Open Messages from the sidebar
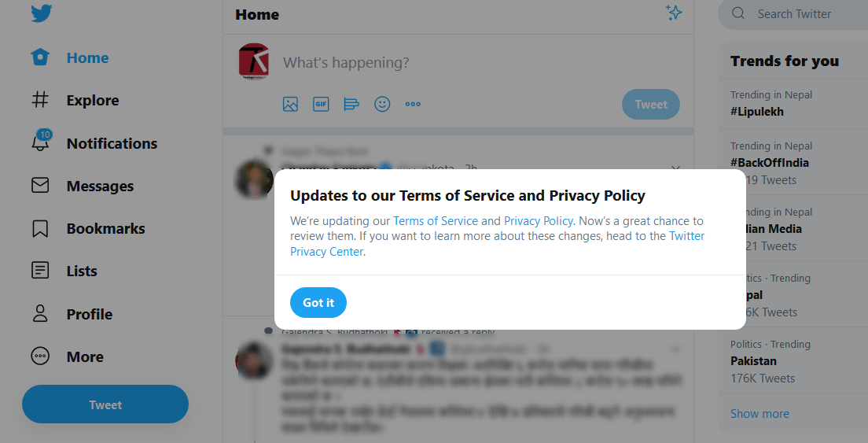 99,186
